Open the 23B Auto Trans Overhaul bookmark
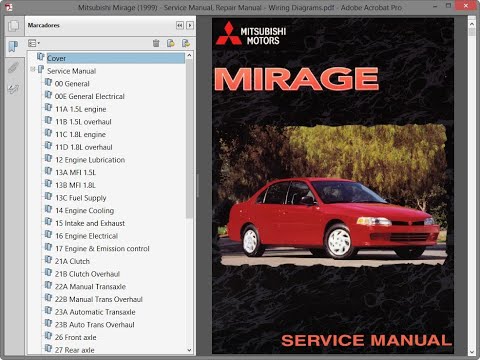 coord(95,325)
